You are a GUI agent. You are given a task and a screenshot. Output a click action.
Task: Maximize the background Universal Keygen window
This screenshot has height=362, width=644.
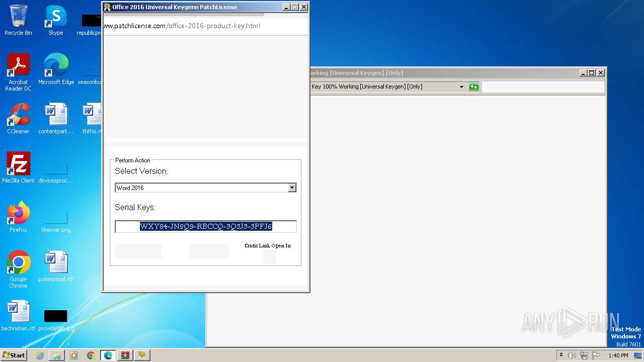coord(592,73)
